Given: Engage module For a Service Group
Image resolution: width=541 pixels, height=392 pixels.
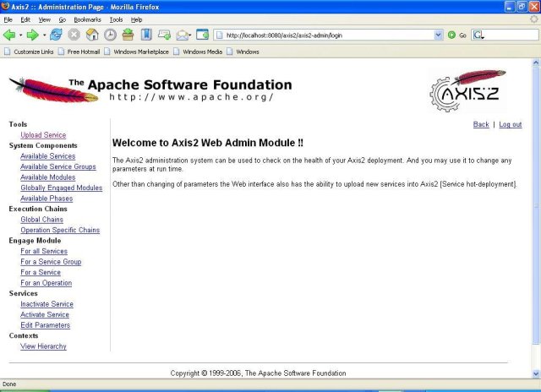Looking at the screenshot, I should point(51,262).
